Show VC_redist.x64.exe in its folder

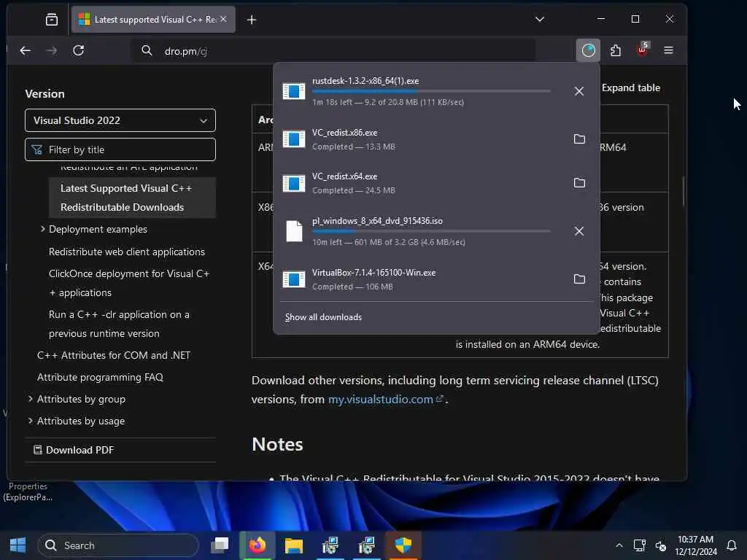point(578,183)
